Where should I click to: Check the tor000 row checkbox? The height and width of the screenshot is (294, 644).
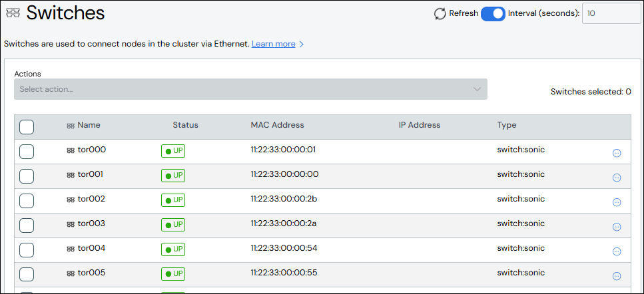[27, 152]
